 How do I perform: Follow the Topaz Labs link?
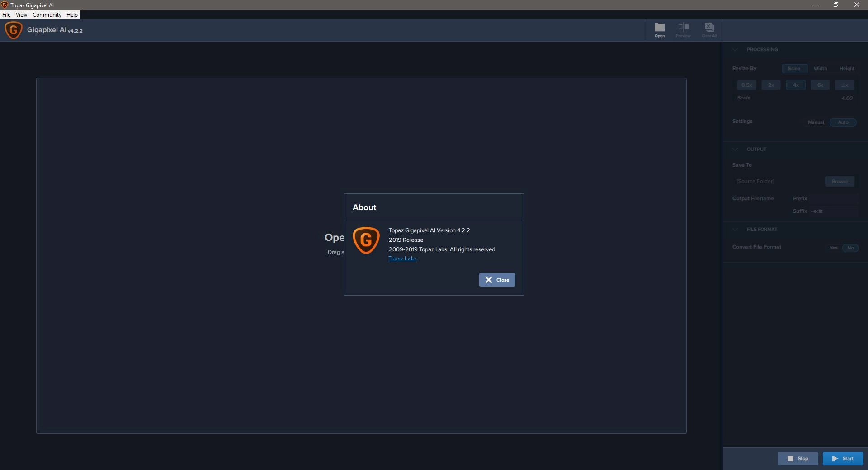(402, 258)
